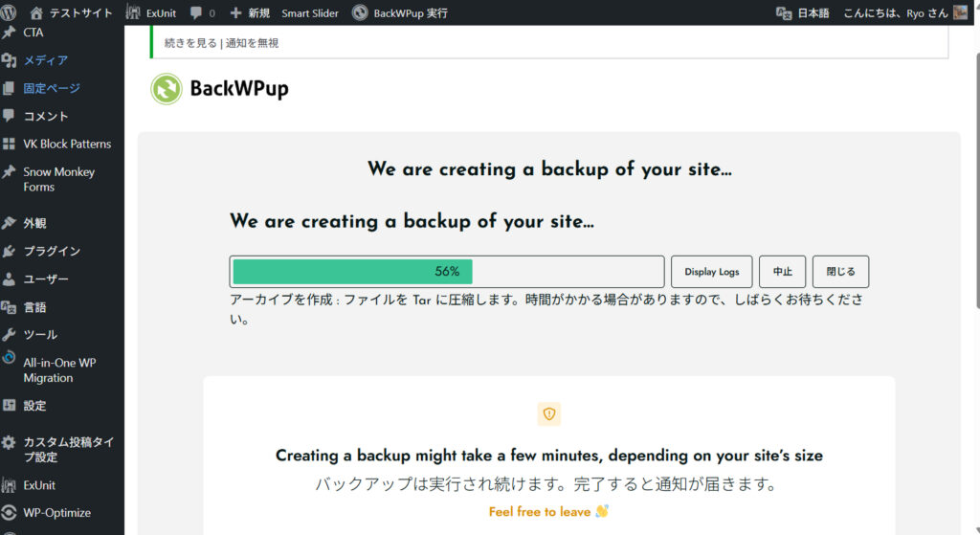Click the wrench icon beside ツール
This screenshot has height=535, width=980.
[10, 335]
